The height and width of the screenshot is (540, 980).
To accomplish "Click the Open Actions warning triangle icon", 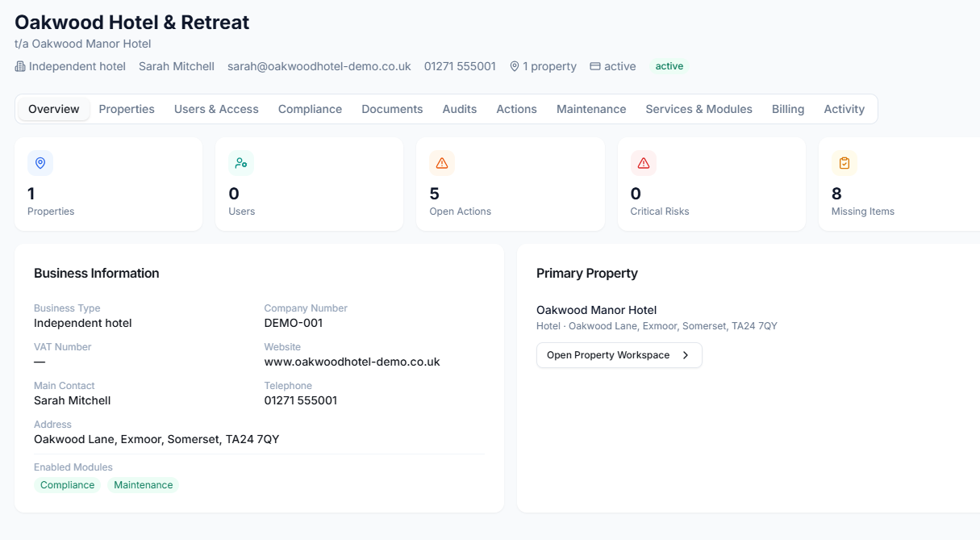I will 442,163.
